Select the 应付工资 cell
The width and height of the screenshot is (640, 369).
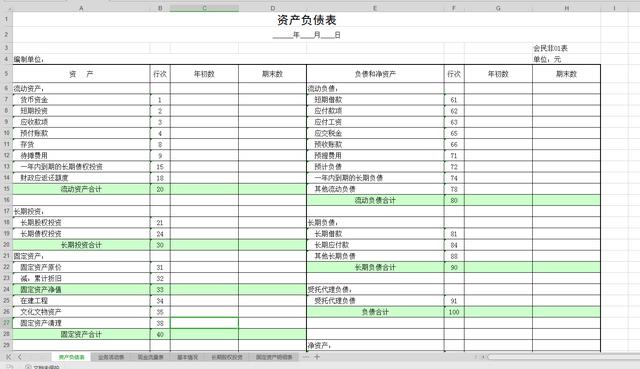coord(375,122)
